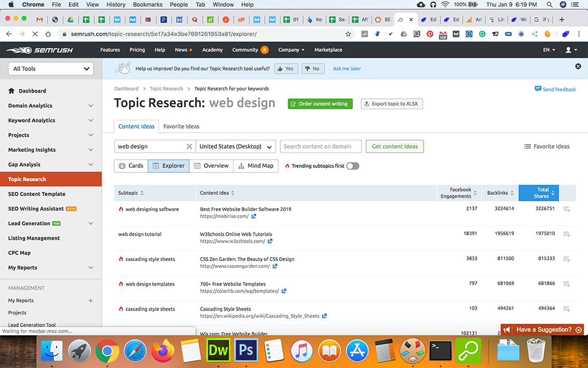
Task: Open the EN language dropdown
Action: 550,50
